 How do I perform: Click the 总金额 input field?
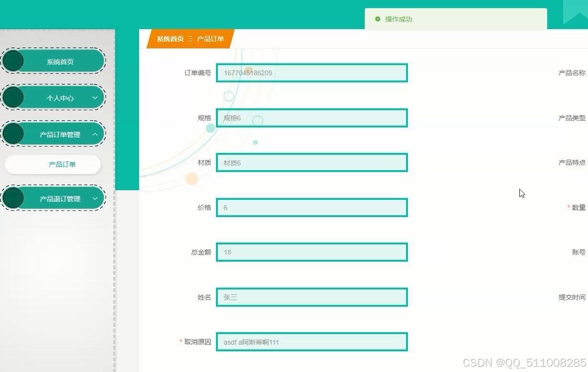tap(312, 252)
